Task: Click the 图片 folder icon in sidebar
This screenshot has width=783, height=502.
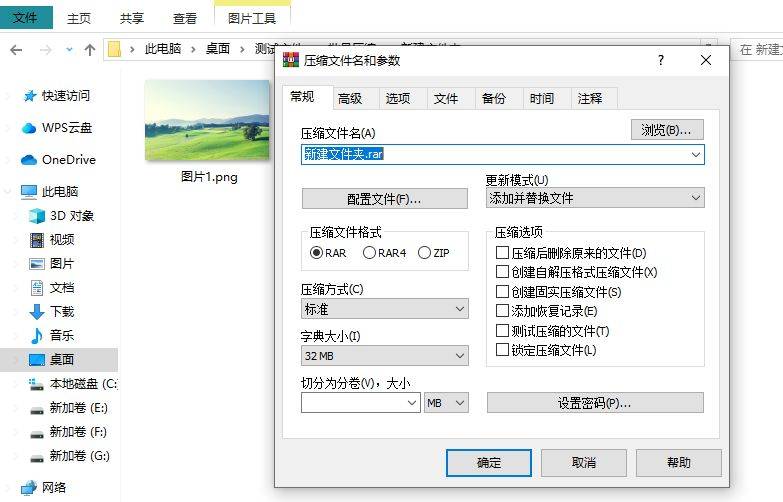Action: (37, 264)
